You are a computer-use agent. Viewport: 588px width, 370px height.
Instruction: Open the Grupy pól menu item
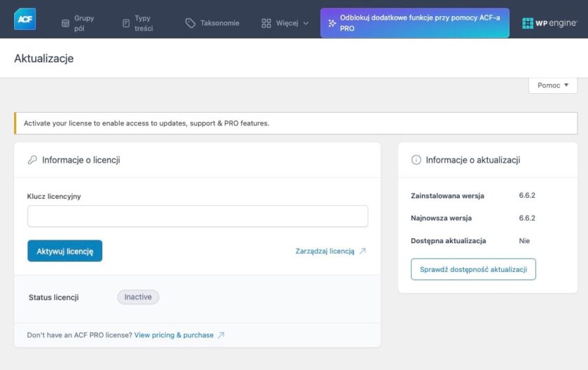click(83, 23)
